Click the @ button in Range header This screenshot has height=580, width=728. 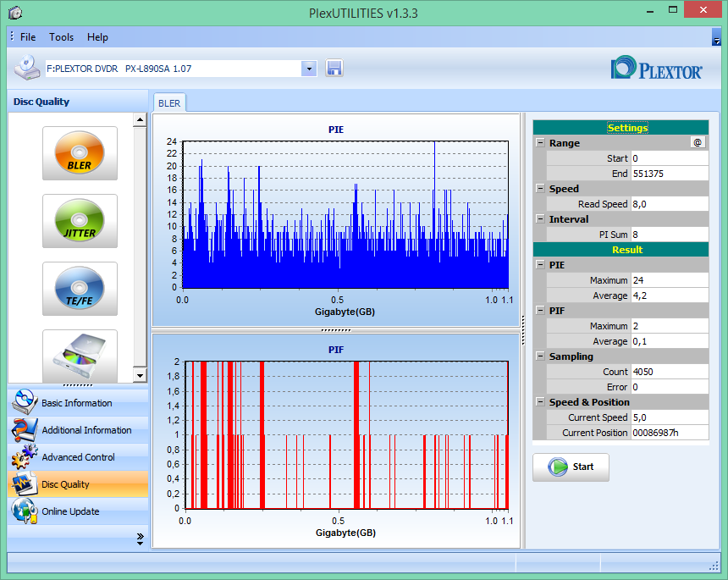click(698, 142)
